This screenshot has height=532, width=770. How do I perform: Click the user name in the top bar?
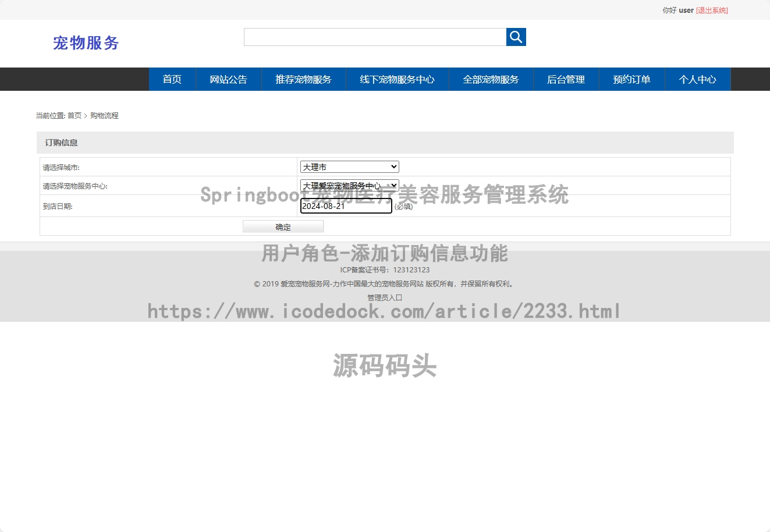point(686,10)
